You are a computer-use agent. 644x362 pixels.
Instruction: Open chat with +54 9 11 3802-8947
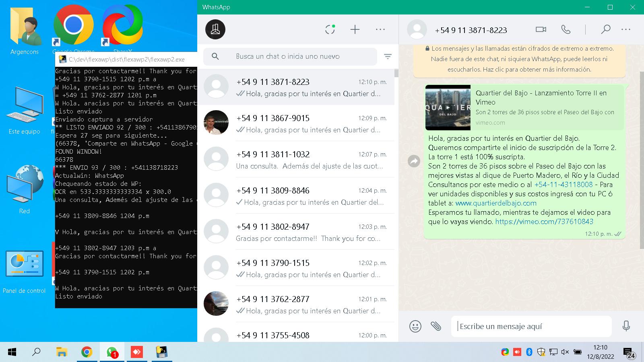[x=296, y=232]
